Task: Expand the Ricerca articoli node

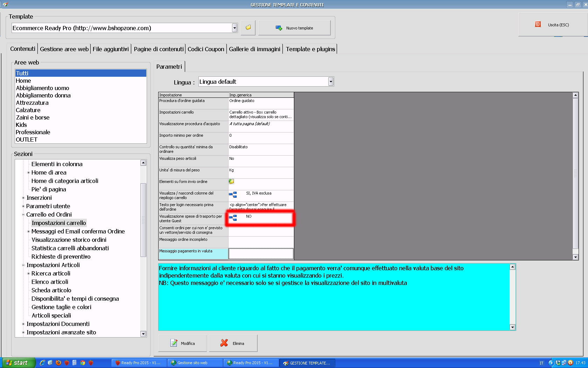Action: click(x=28, y=273)
